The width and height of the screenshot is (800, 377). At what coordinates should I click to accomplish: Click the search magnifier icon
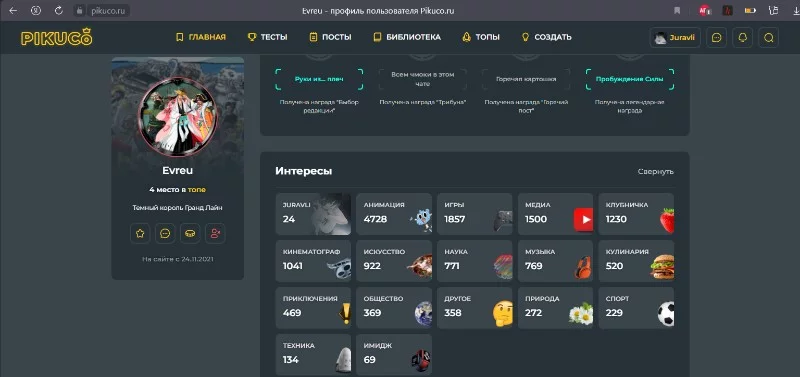click(x=768, y=38)
